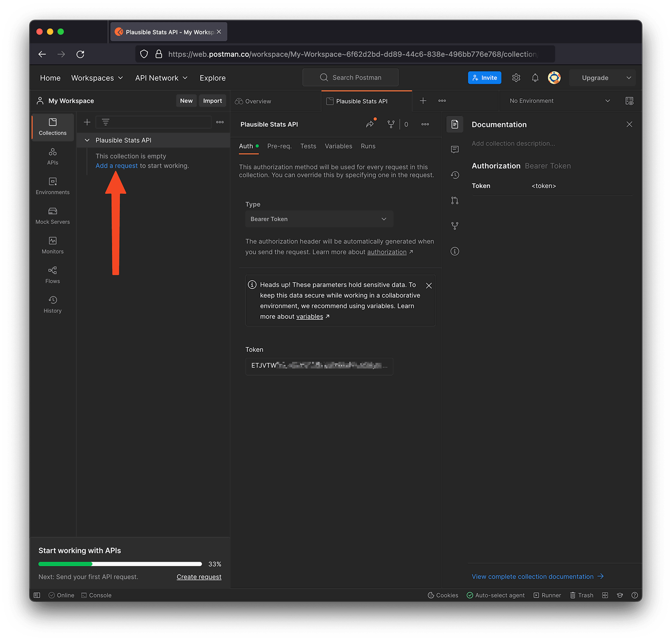
Task: Open the Workspaces menu
Action: (x=97, y=78)
